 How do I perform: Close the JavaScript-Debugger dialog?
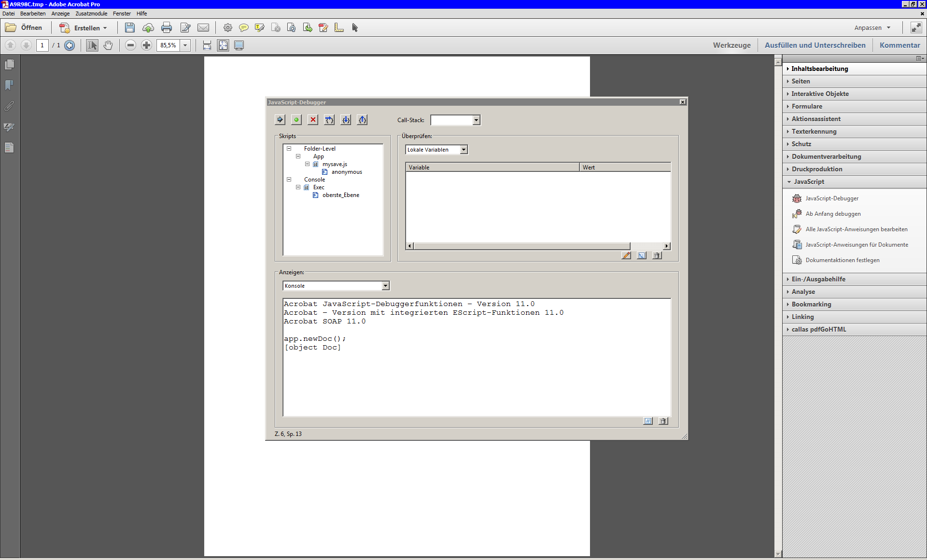pyautogui.click(x=683, y=102)
